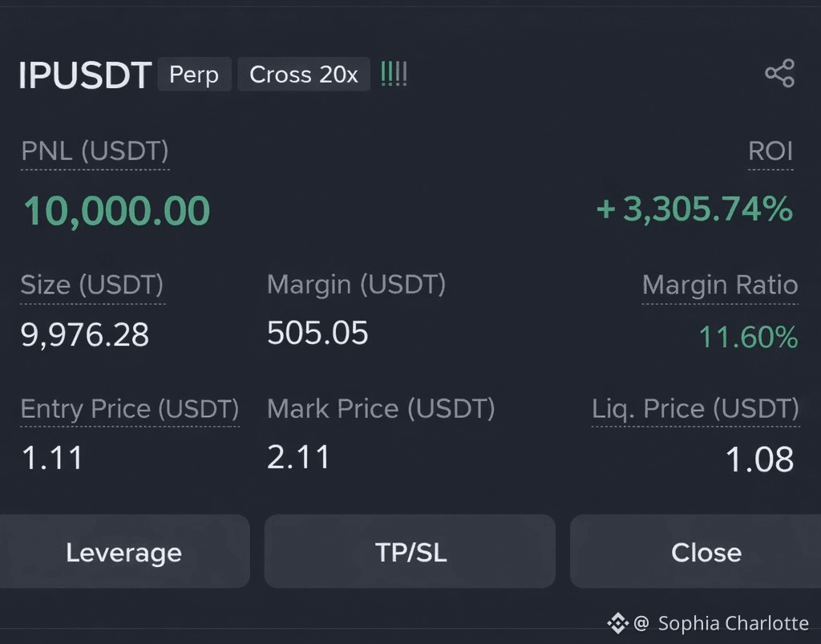The image size is (821, 644).
Task: Tap the 505.05 margin value
Action: [x=317, y=333]
